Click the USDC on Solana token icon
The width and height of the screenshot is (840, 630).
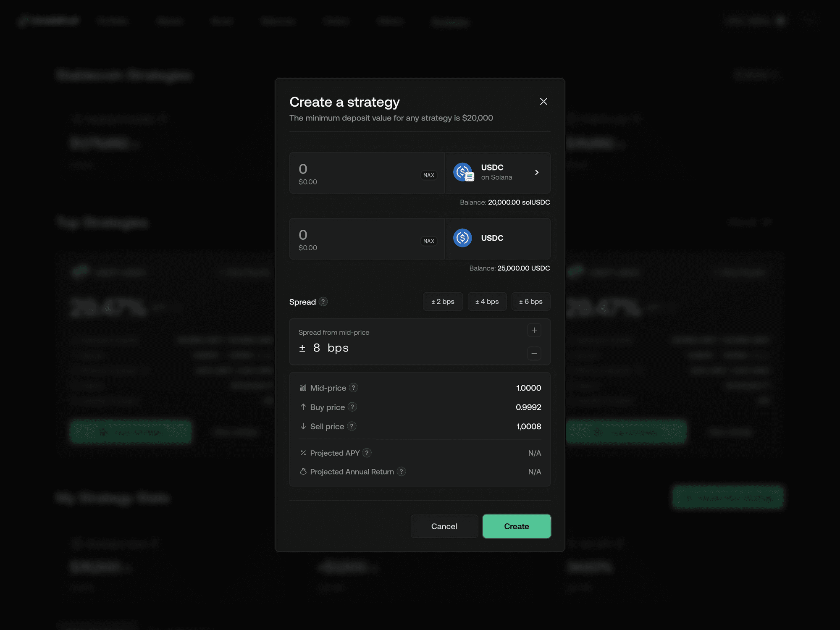click(463, 172)
